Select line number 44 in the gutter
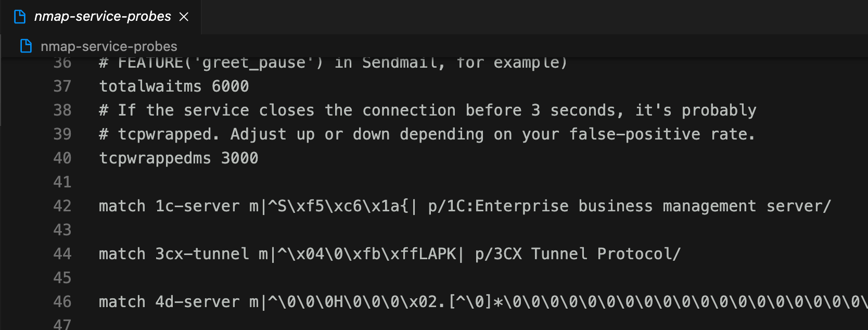 tap(62, 254)
